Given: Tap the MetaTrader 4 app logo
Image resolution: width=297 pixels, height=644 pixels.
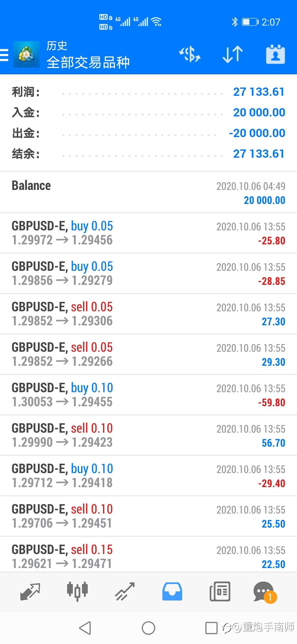Looking at the screenshot, I should point(26,54).
